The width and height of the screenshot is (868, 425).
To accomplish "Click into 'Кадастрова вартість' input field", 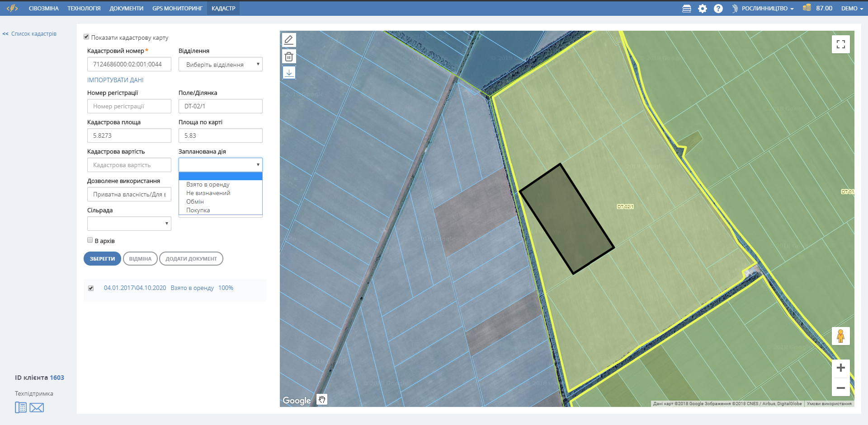I will [129, 165].
